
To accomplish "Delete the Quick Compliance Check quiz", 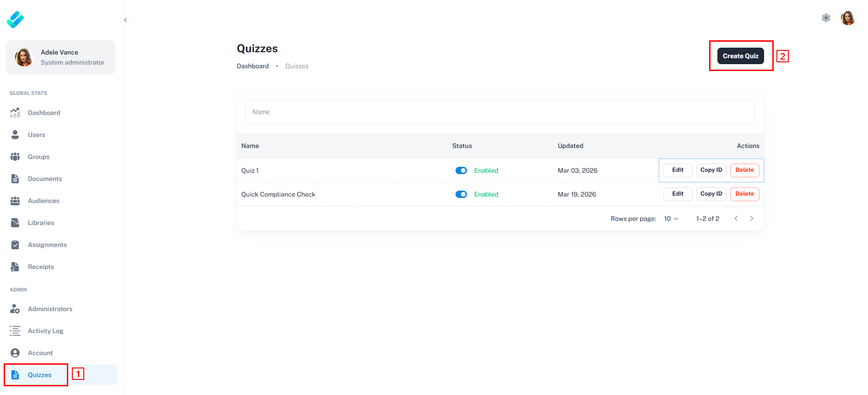I will point(744,194).
